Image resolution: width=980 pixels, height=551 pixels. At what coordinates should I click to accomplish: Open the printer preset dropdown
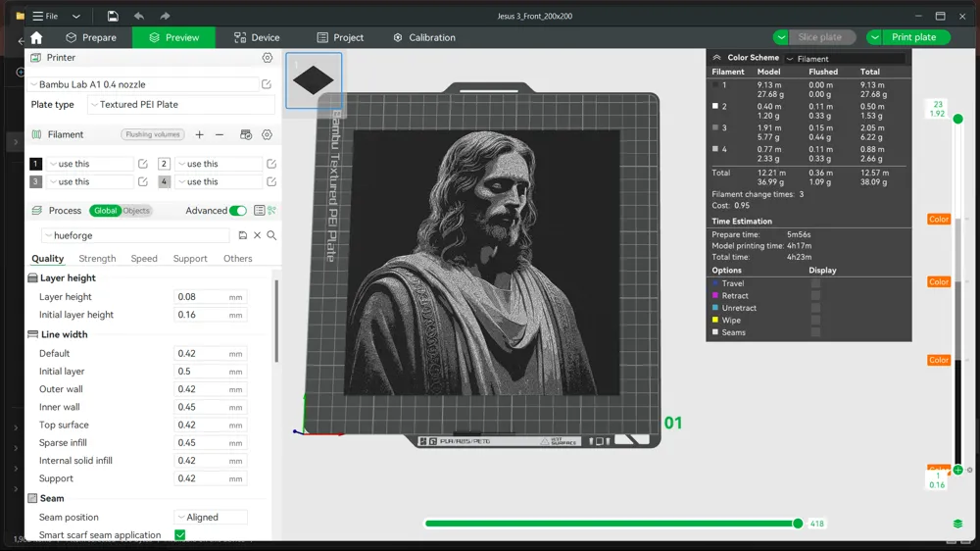click(143, 84)
